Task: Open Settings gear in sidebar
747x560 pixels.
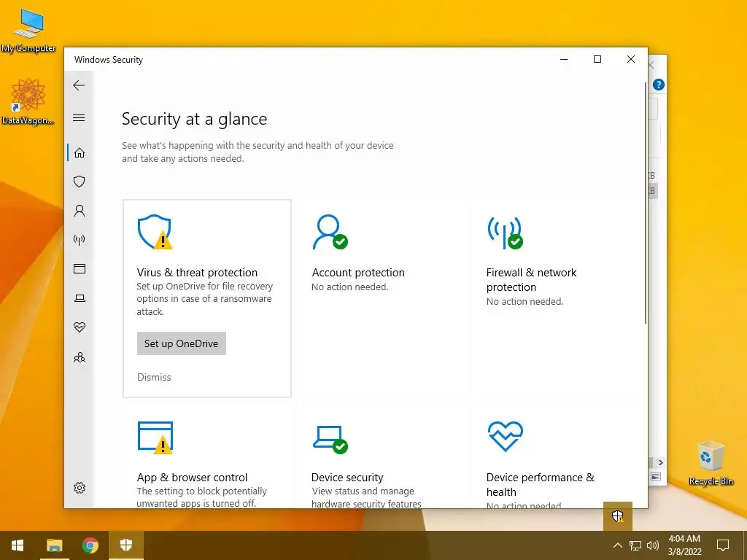Action: point(80,488)
